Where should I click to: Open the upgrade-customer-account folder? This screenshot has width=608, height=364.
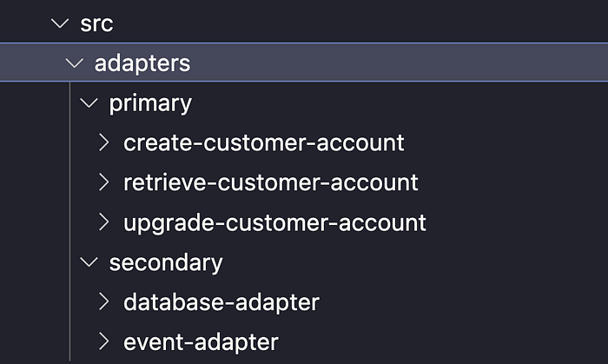[275, 223]
